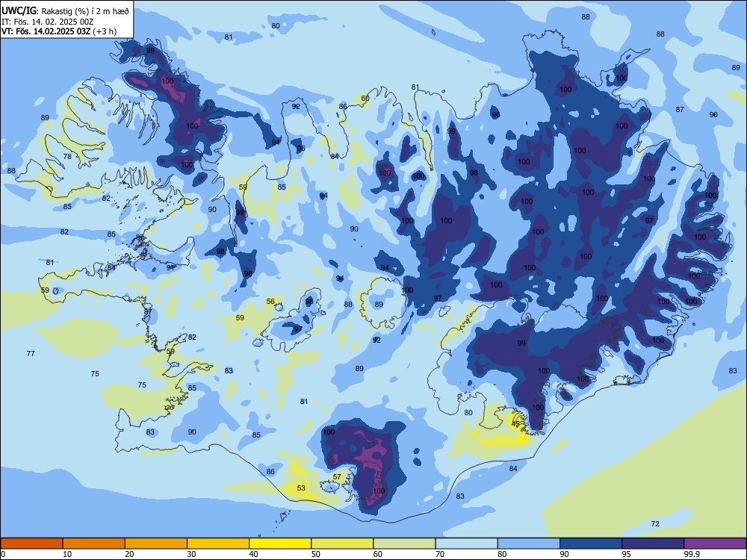747x560 pixels.
Task: Click the humidity value 57 on the map
Action: coord(337,476)
